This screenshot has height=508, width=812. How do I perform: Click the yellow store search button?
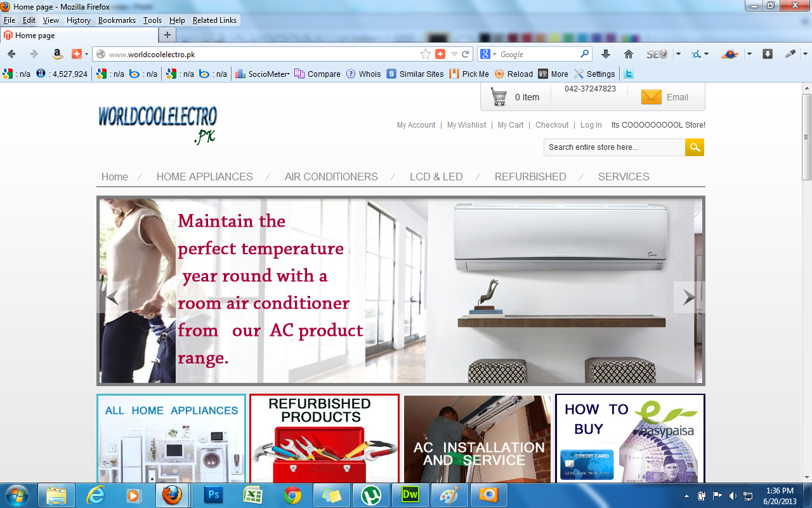point(695,147)
